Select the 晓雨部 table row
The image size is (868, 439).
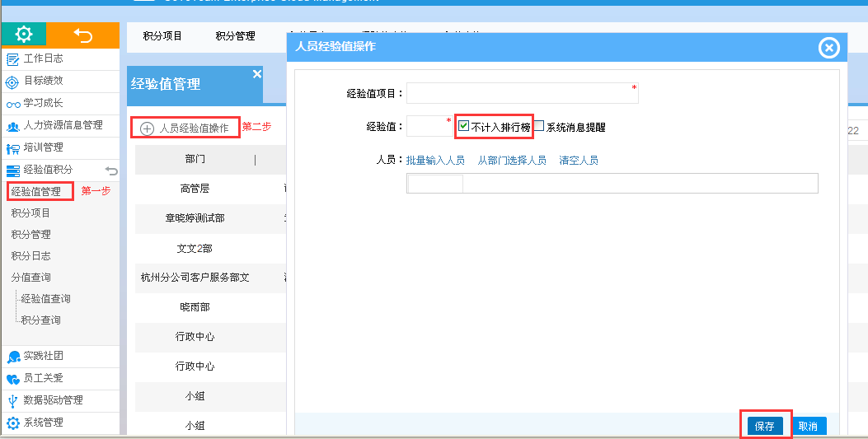click(210, 307)
